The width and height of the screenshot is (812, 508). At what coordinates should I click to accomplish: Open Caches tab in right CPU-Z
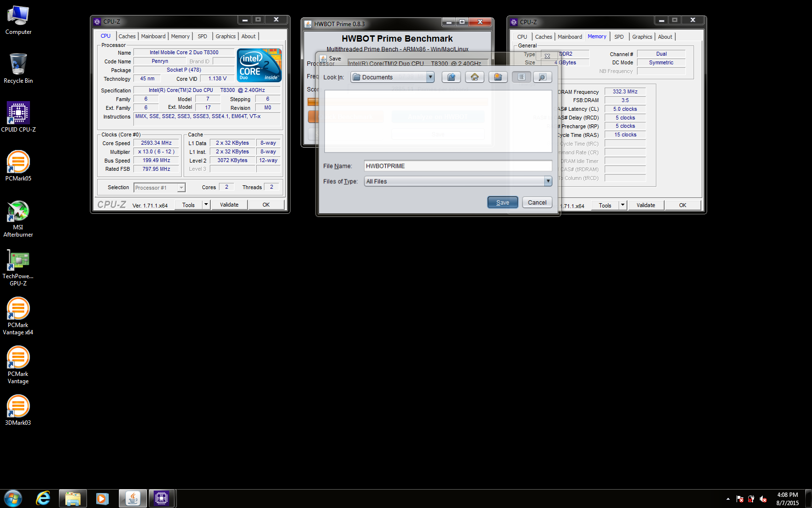(543, 37)
